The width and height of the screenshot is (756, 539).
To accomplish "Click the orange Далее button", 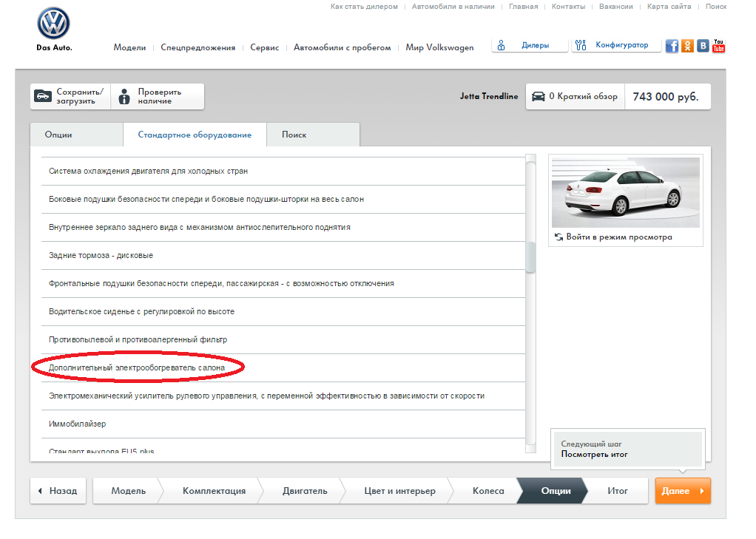I will click(x=683, y=491).
